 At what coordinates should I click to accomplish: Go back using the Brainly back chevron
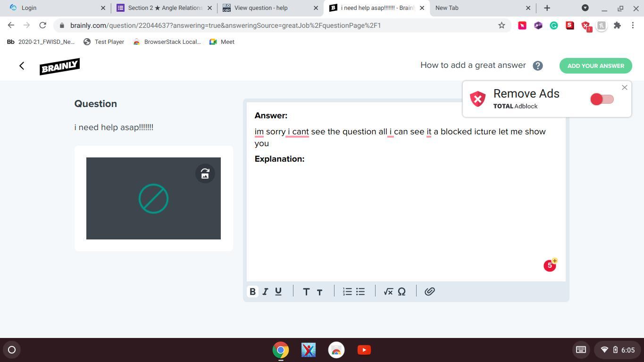point(22,66)
